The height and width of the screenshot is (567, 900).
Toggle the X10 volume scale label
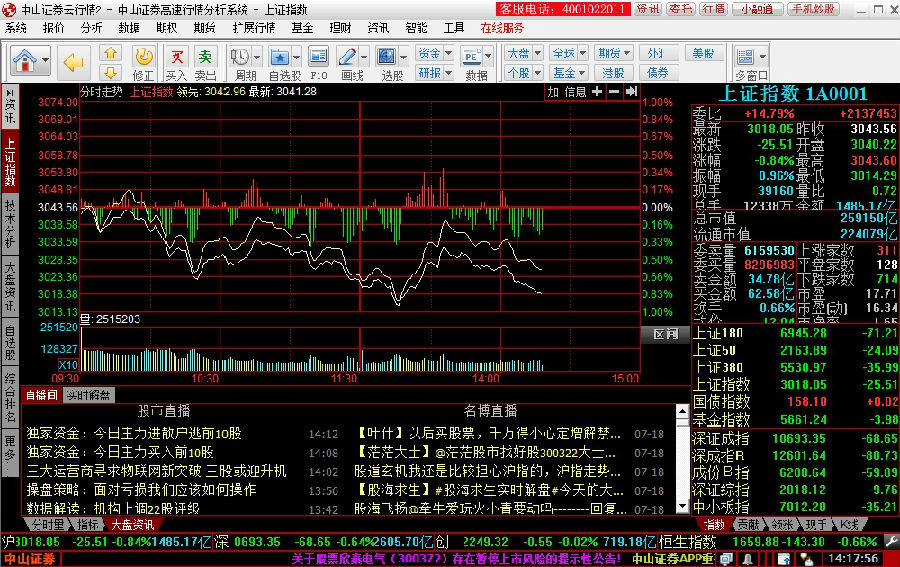pyautogui.click(x=68, y=365)
